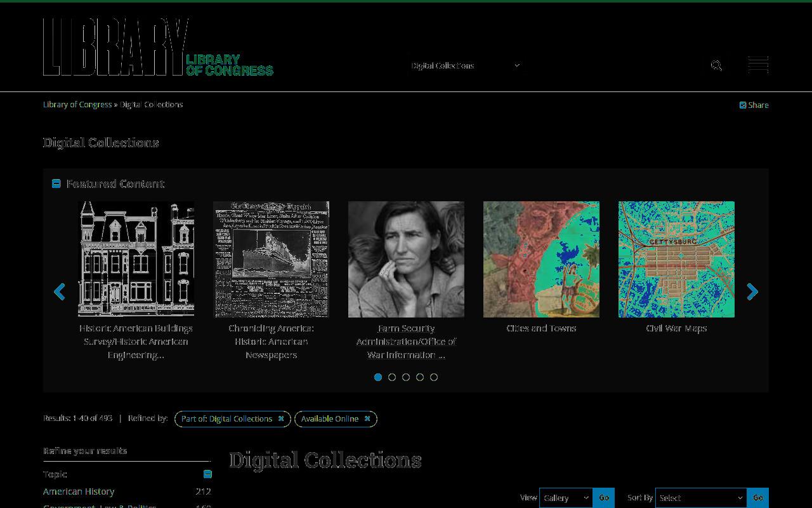Open the View Gallery dropdown

pos(566,498)
